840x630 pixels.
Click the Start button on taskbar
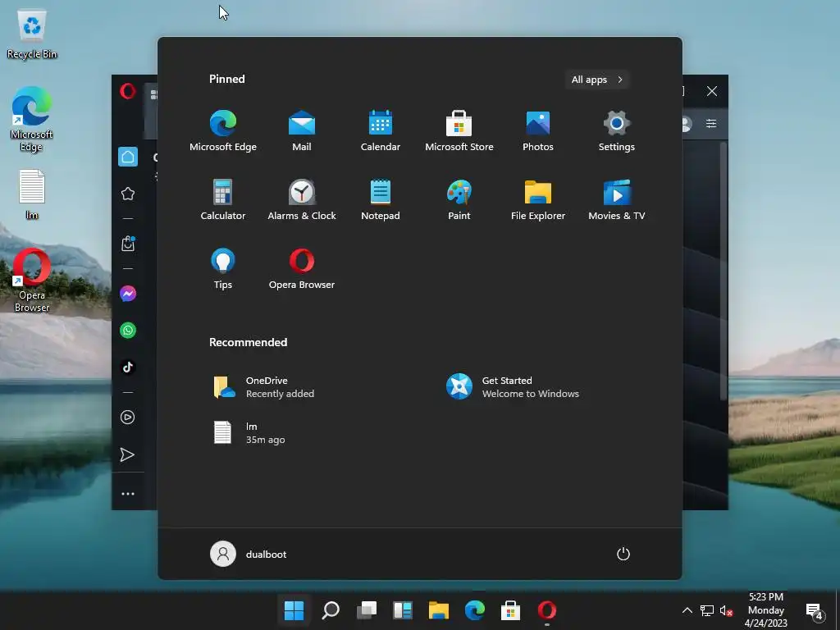point(294,610)
